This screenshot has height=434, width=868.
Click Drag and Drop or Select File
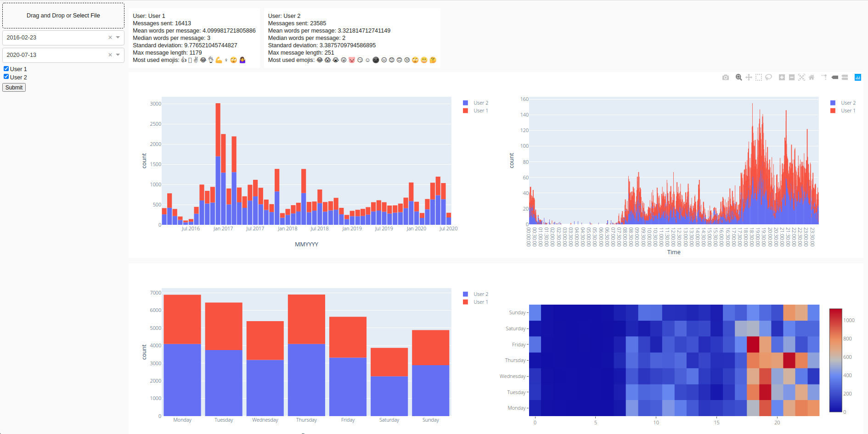[63, 16]
